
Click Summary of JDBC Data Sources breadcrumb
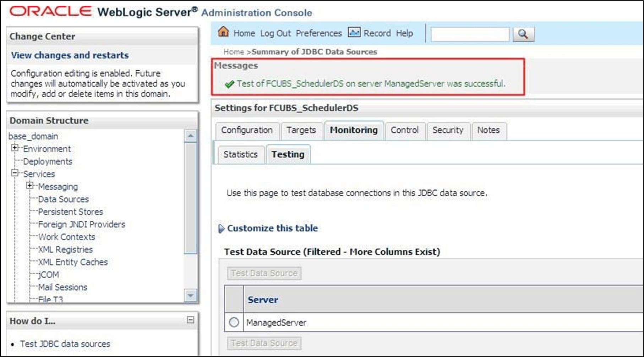point(314,52)
